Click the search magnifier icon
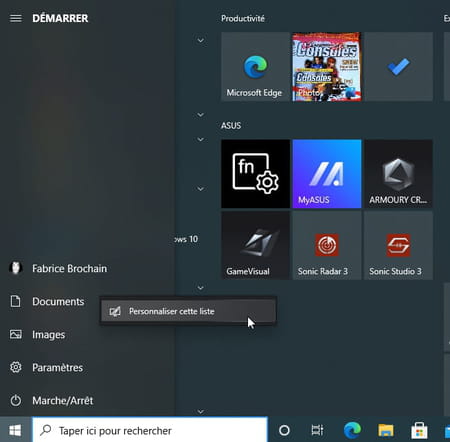The width and height of the screenshot is (450, 442). (x=46, y=430)
